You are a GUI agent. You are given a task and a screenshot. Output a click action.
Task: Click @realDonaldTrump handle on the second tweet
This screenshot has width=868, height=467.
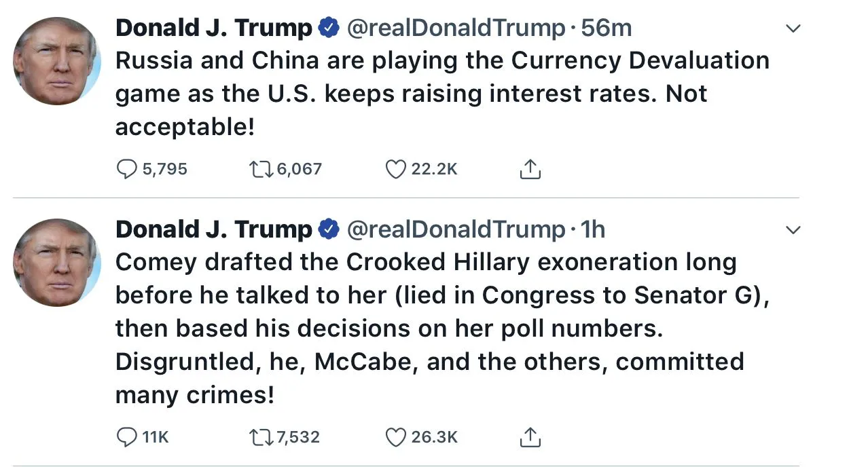455,230
